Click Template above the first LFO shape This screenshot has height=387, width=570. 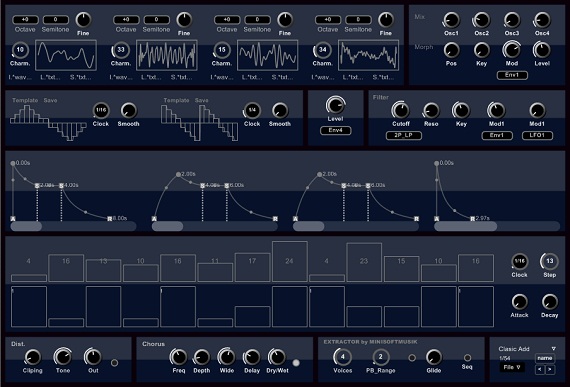coord(25,100)
